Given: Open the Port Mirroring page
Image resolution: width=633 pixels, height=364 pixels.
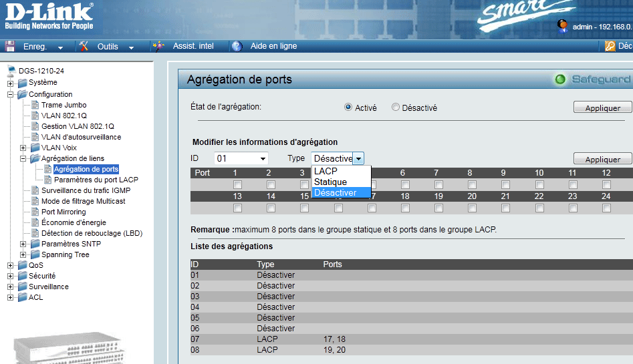Looking at the screenshot, I should tap(64, 212).
